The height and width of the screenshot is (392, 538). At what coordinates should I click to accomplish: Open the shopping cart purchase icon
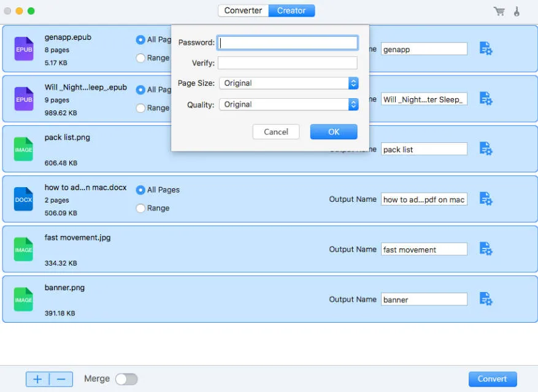(499, 11)
